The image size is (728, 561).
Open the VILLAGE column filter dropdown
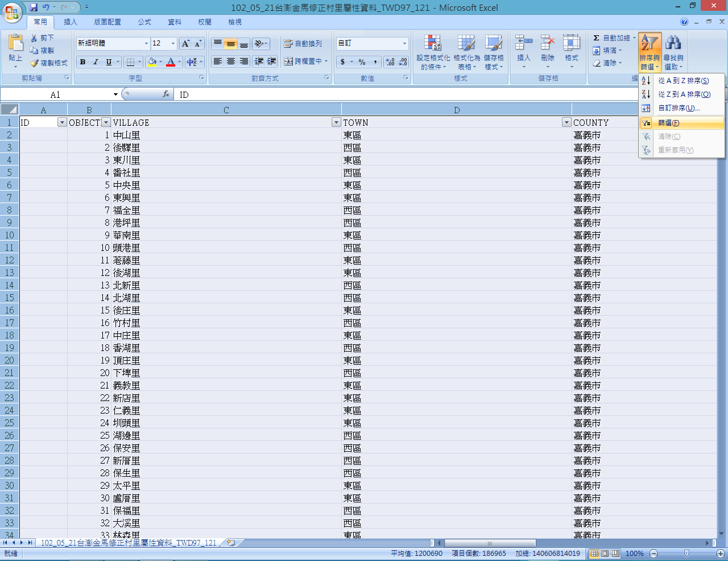(336, 122)
